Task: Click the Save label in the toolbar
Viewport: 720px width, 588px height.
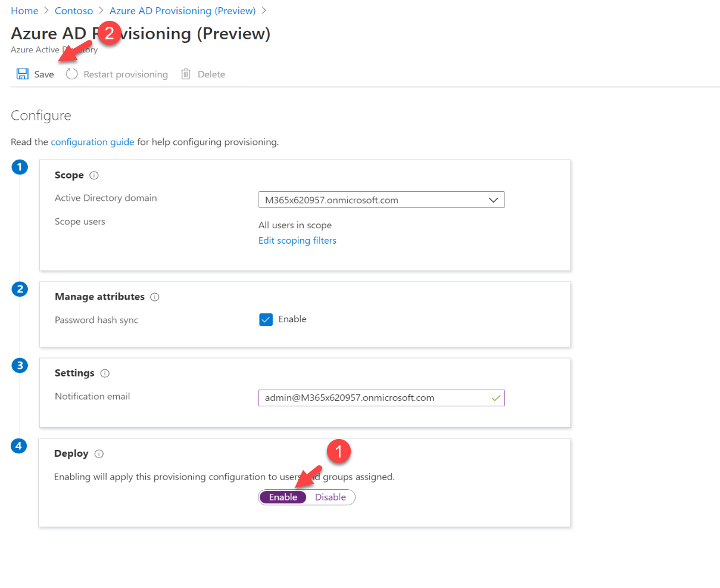Action: click(x=44, y=74)
